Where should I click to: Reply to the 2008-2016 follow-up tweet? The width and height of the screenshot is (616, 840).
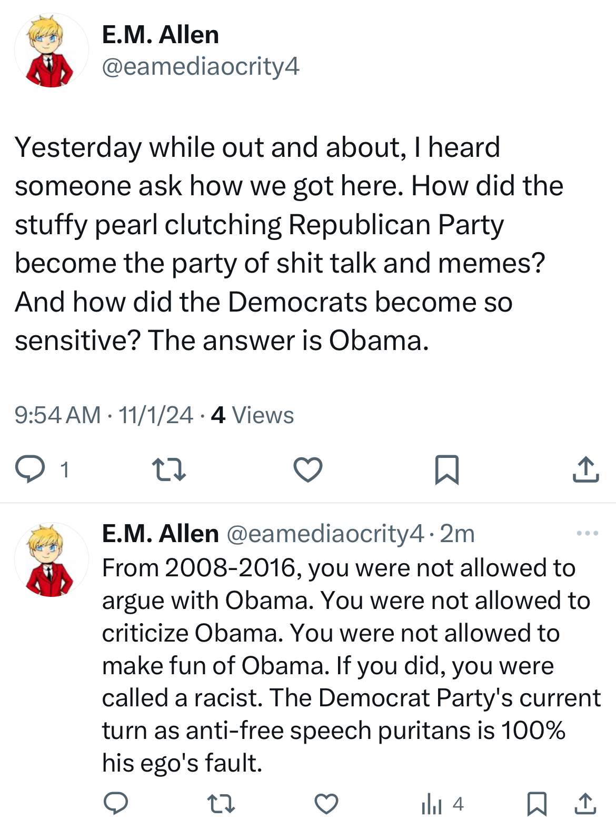pyautogui.click(x=116, y=804)
